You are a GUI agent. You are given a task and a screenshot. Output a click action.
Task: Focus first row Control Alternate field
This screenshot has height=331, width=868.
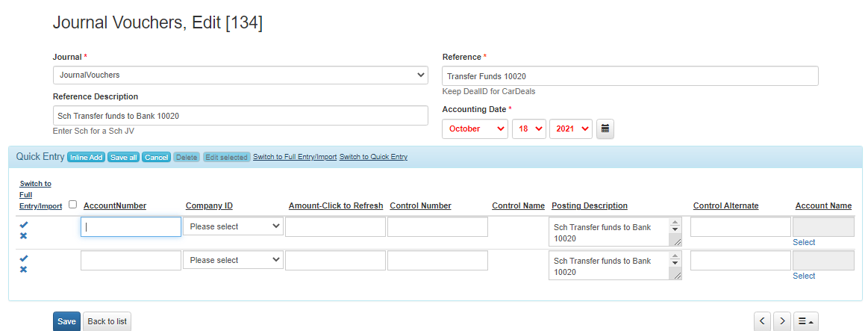(x=740, y=226)
